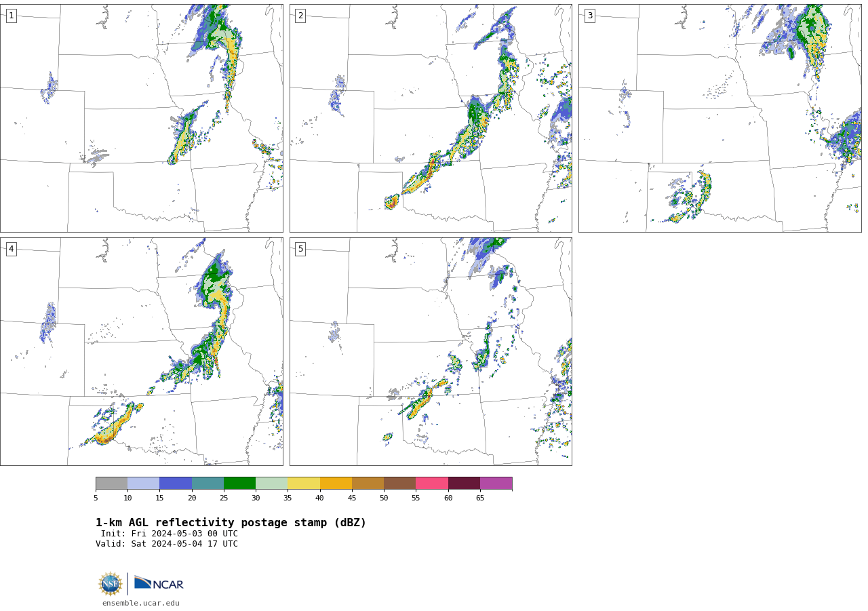
Task: Click the panel number label 4
Action: pyautogui.click(x=12, y=249)
